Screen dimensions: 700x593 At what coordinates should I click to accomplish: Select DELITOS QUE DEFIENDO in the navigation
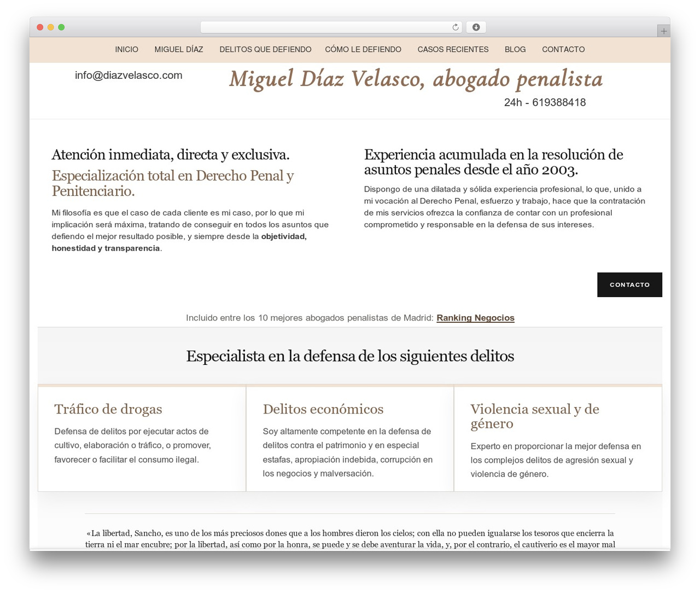click(265, 49)
